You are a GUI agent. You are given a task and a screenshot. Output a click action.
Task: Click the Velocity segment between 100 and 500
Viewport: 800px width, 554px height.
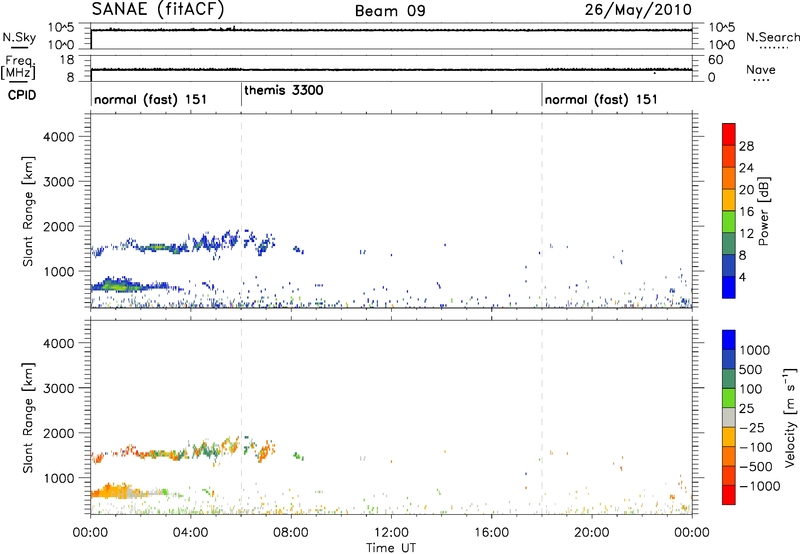729,379
